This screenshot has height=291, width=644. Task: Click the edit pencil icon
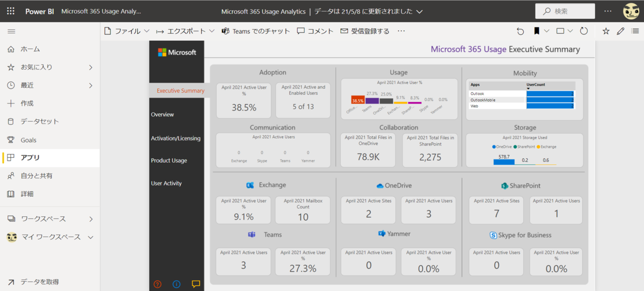pyautogui.click(x=621, y=31)
